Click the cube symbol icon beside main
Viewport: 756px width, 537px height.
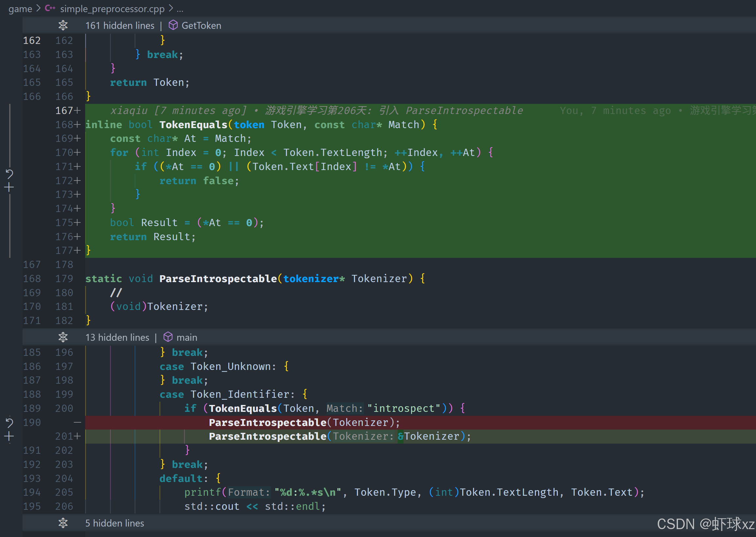tap(168, 337)
